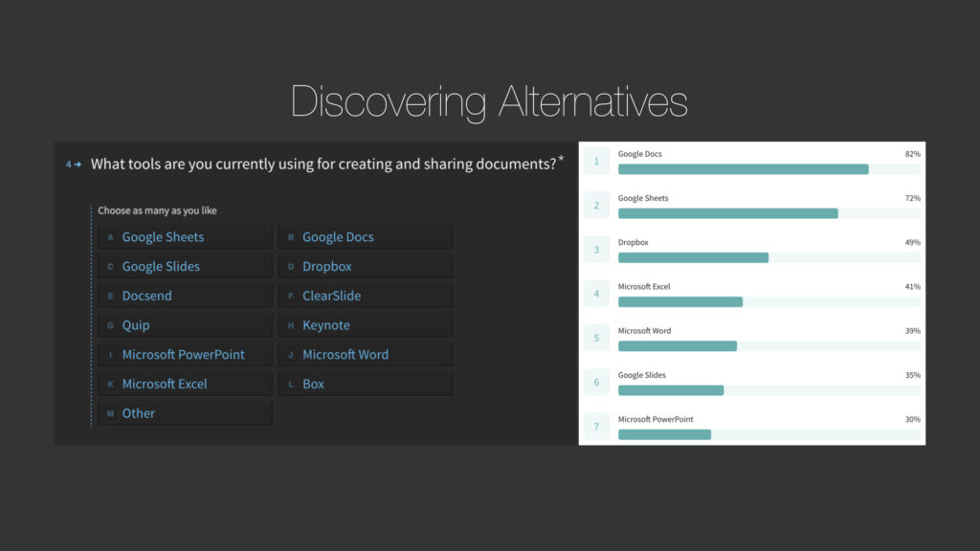Click rank number 5 badge
The height and width of the screenshot is (551, 980).
597,338
